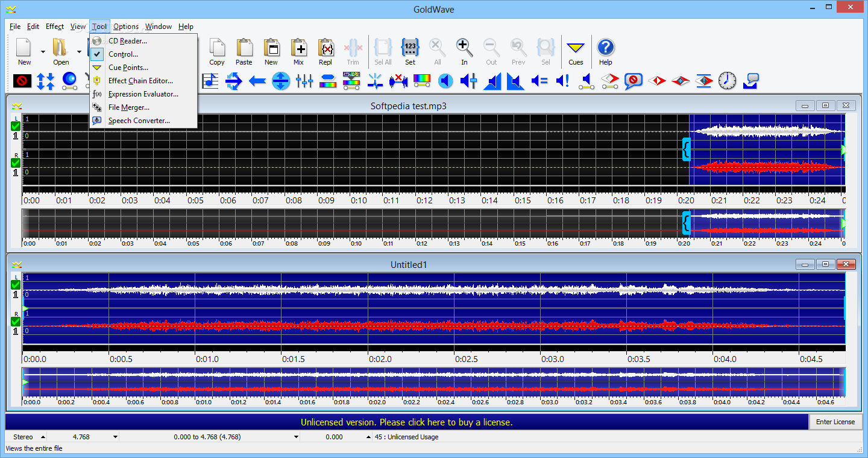868x458 pixels.
Task: Open the File menu
Action: (15, 27)
